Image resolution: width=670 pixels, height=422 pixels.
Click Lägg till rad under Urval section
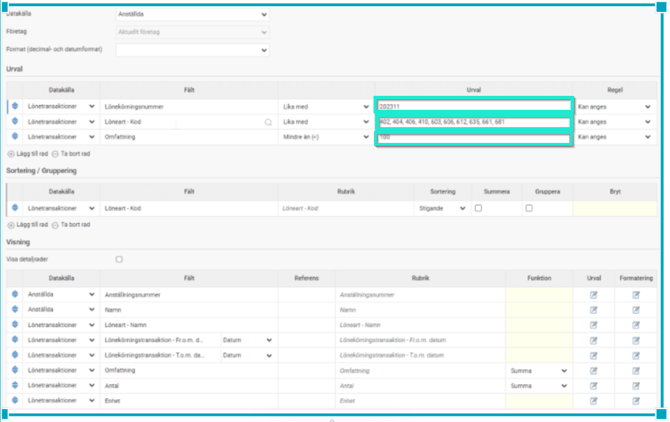coord(29,153)
